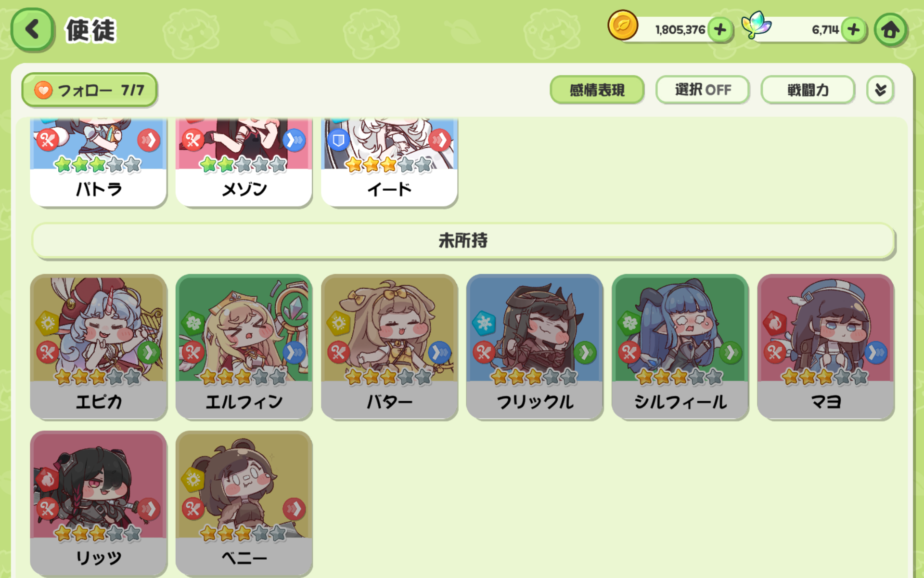Select the バター character card

[389, 347]
